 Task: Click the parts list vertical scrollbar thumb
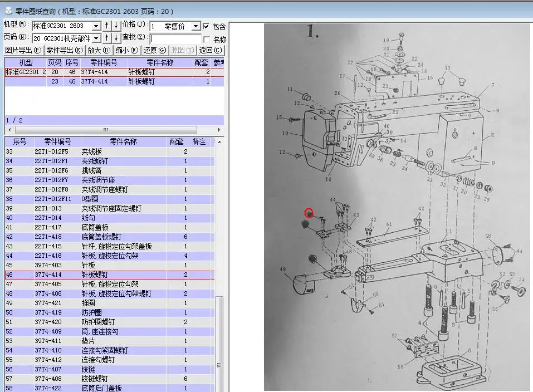pos(219,344)
